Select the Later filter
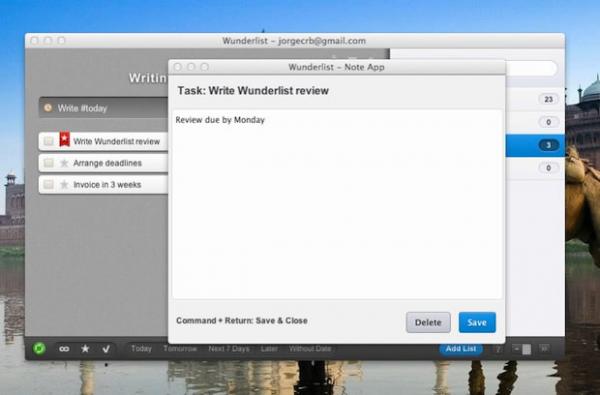This screenshot has width=600, height=395. (269, 349)
